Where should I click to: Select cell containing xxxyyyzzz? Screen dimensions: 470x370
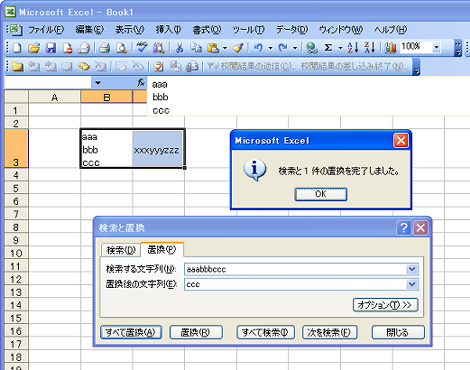click(158, 148)
